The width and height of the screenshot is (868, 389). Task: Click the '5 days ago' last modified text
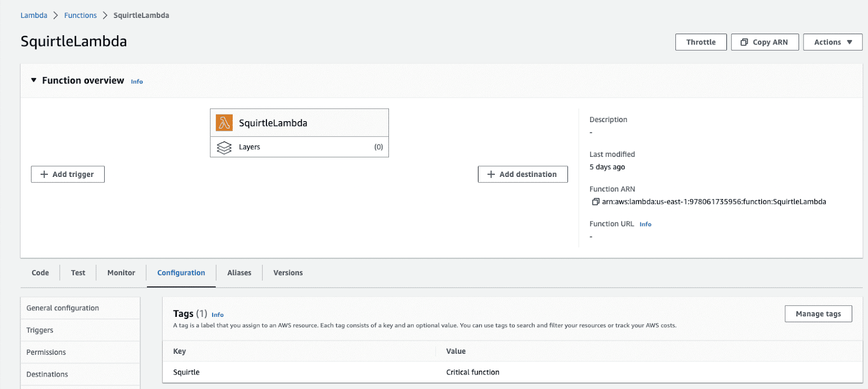coord(607,167)
